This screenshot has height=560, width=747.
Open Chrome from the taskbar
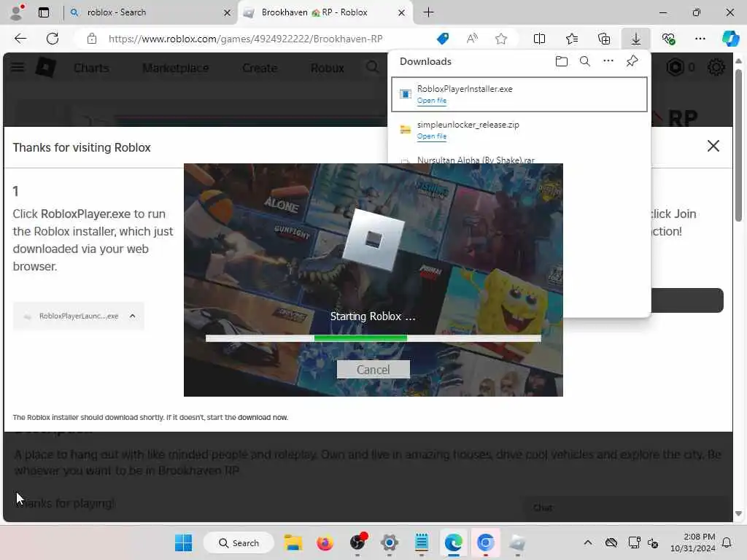pos(485,542)
